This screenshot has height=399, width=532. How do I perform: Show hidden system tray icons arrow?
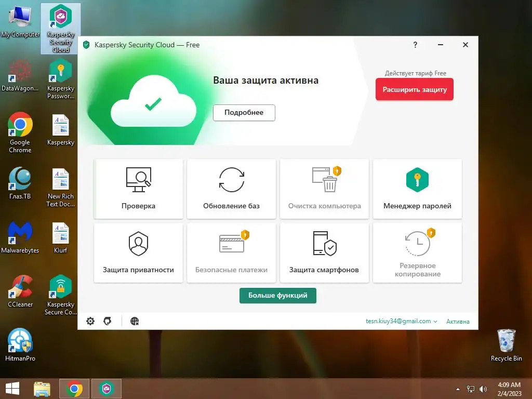pos(458,389)
